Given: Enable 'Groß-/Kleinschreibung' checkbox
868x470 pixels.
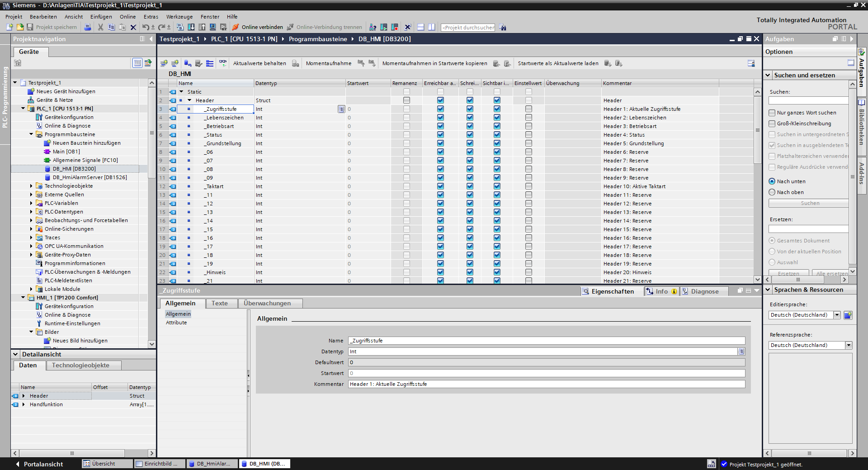Looking at the screenshot, I should pos(772,123).
